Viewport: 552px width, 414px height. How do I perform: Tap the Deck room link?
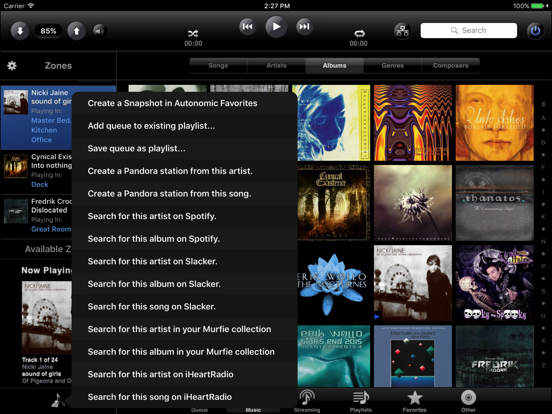pos(39,184)
